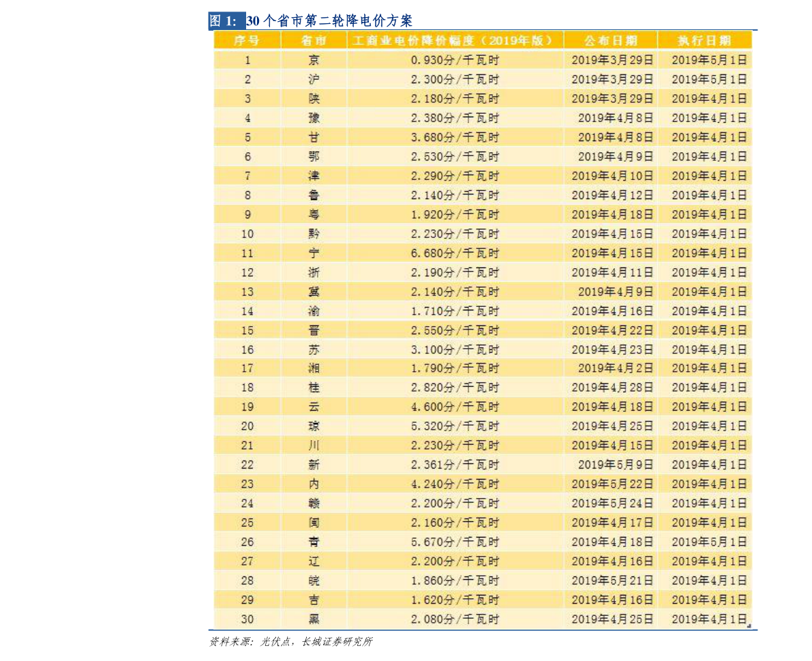Image resolution: width=812 pixels, height=661 pixels.
Task: Select the value "1.710分/千瓦时"
Action: click(455, 311)
